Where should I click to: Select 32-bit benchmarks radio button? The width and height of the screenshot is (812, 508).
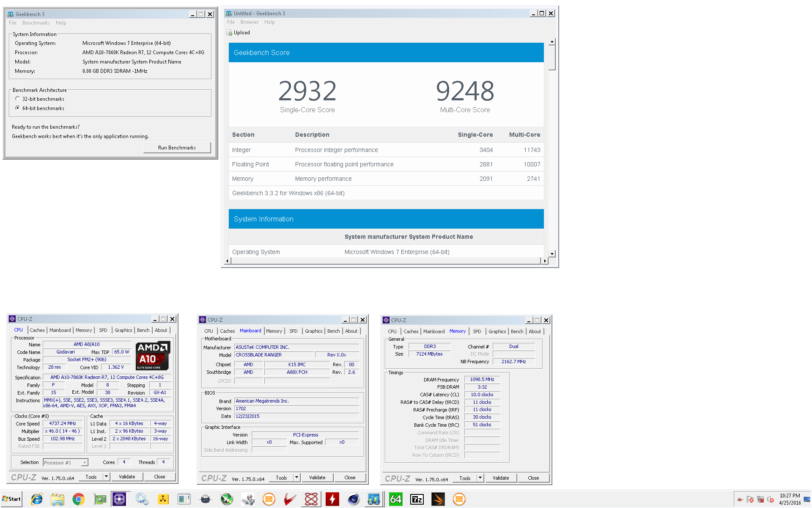[17, 99]
